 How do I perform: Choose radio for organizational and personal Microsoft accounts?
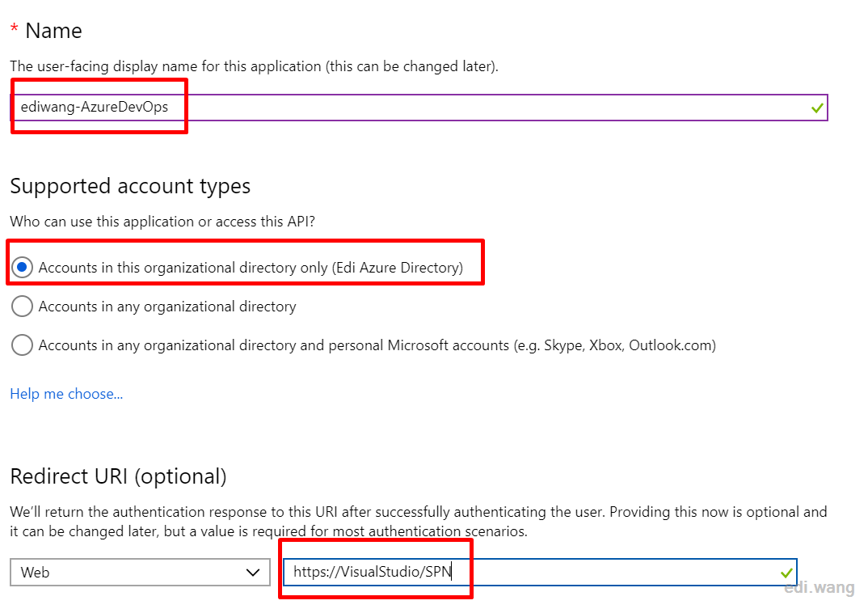point(22,345)
